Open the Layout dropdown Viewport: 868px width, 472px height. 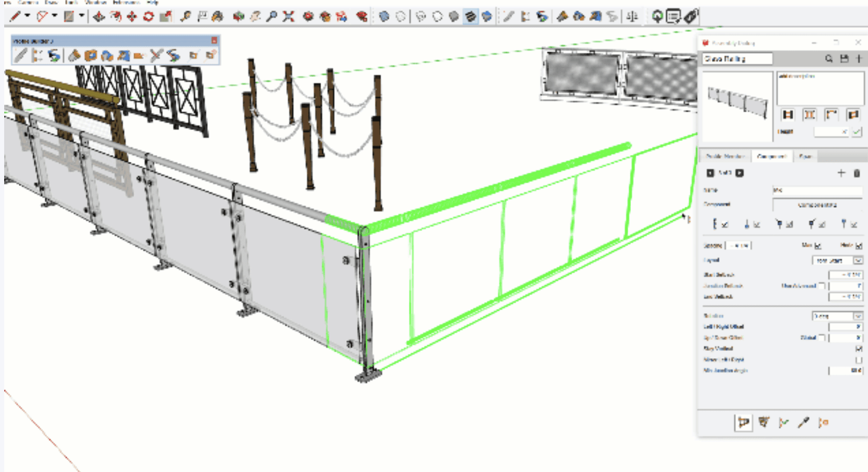point(858,260)
